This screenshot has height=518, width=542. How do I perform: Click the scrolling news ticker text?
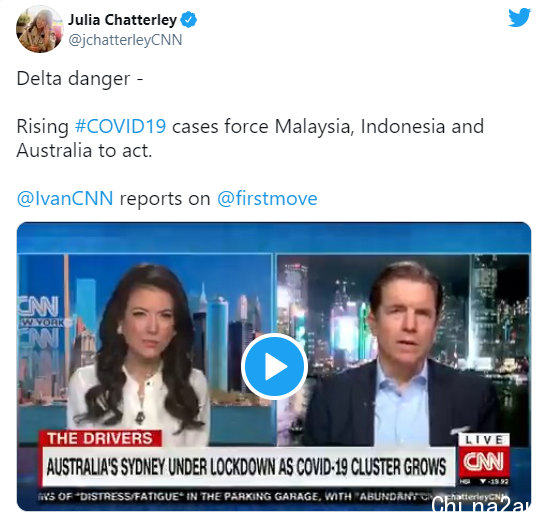coord(235,497)
